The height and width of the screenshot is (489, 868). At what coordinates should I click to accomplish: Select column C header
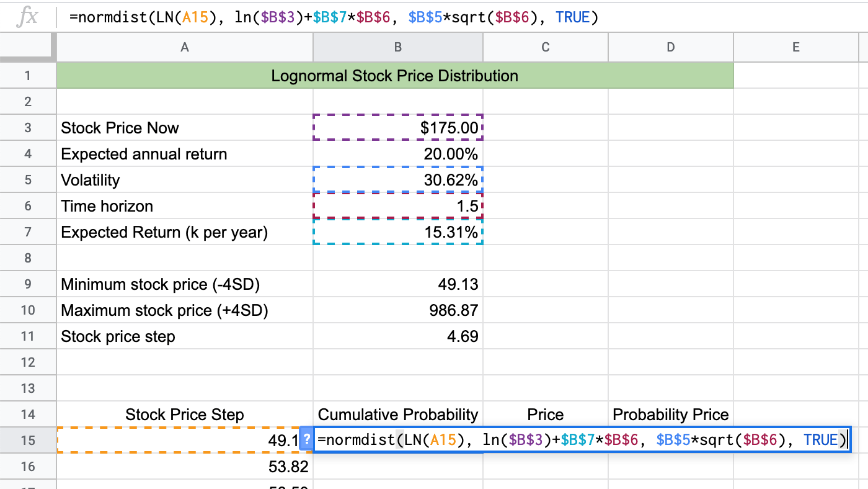(546, 47)
